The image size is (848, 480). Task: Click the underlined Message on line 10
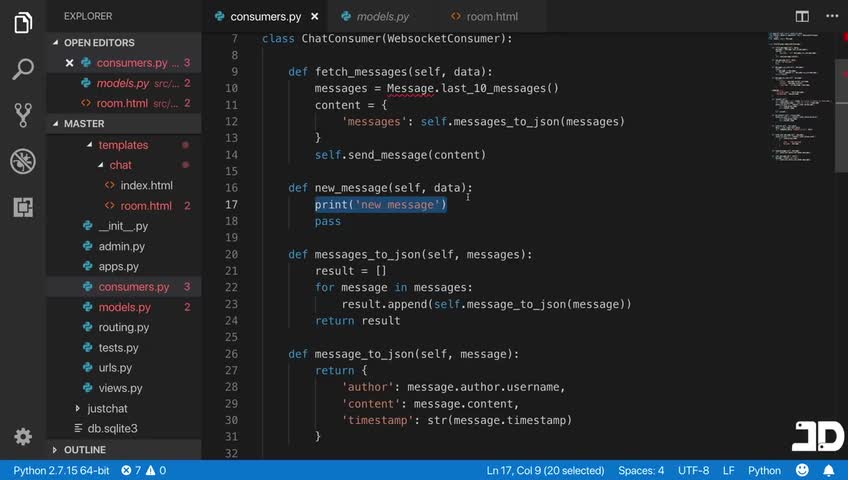(410, 88)
